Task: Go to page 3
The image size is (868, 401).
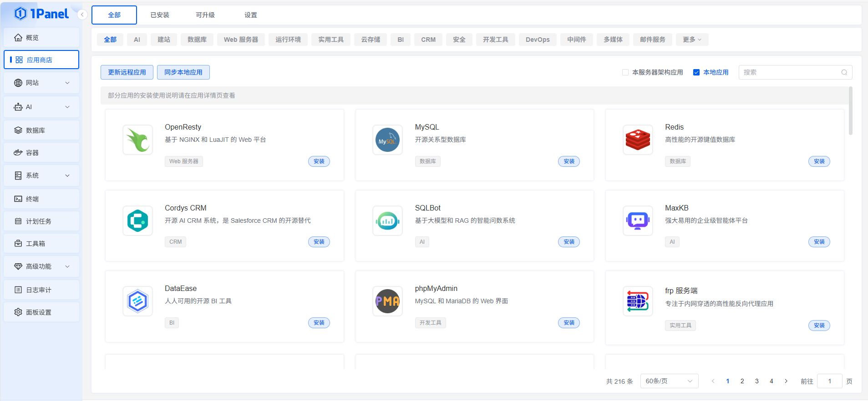Action: 757,381
